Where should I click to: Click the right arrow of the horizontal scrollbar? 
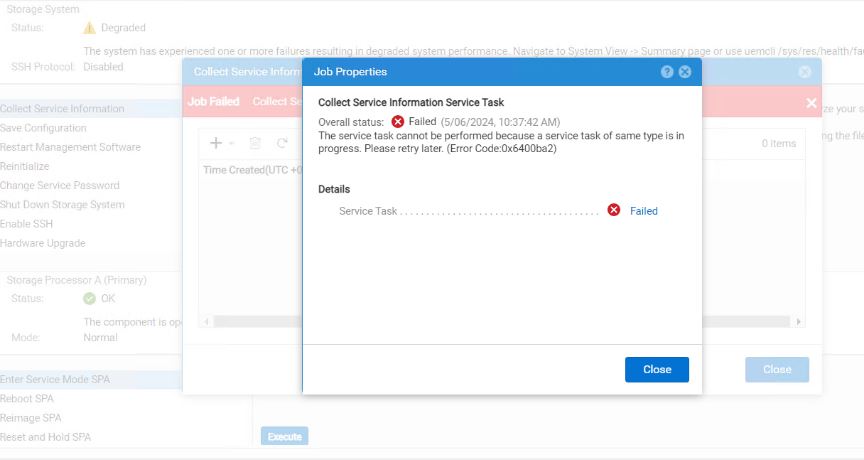[797, 322]
